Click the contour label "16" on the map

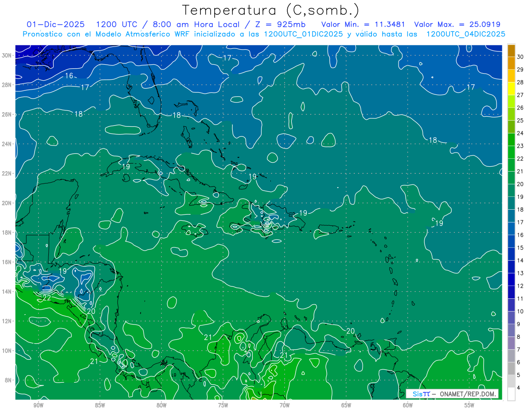click(69, 76)
